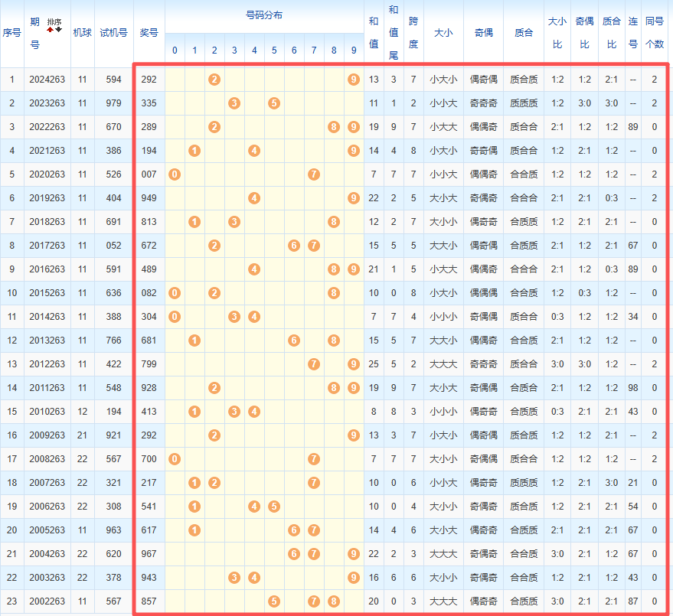The height and width of the screenshot is (616, 673).
Task: Click the 和值 column header
Action: coord(374,33)
